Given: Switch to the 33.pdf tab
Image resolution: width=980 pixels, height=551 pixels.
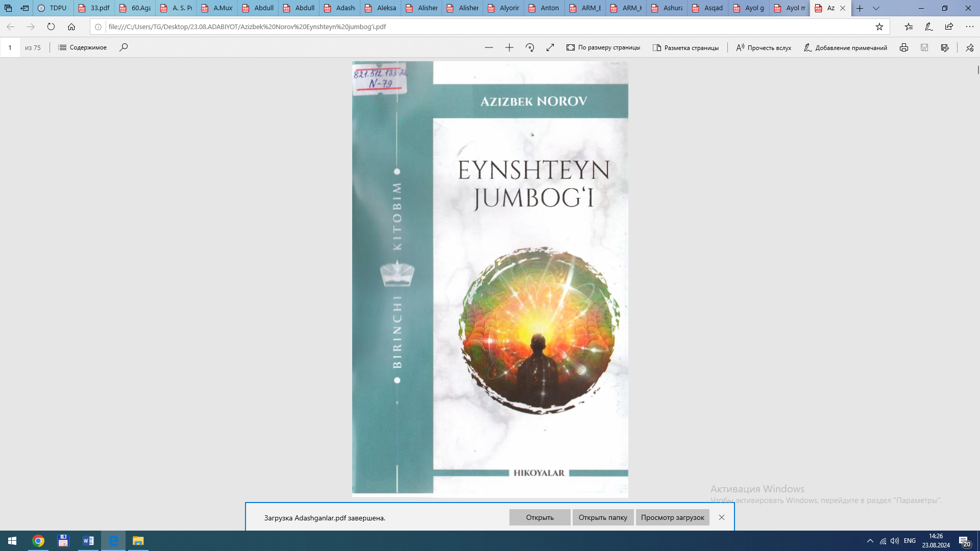Looking at the screenshot, I should pyautogui.click(x=93, y=8).
